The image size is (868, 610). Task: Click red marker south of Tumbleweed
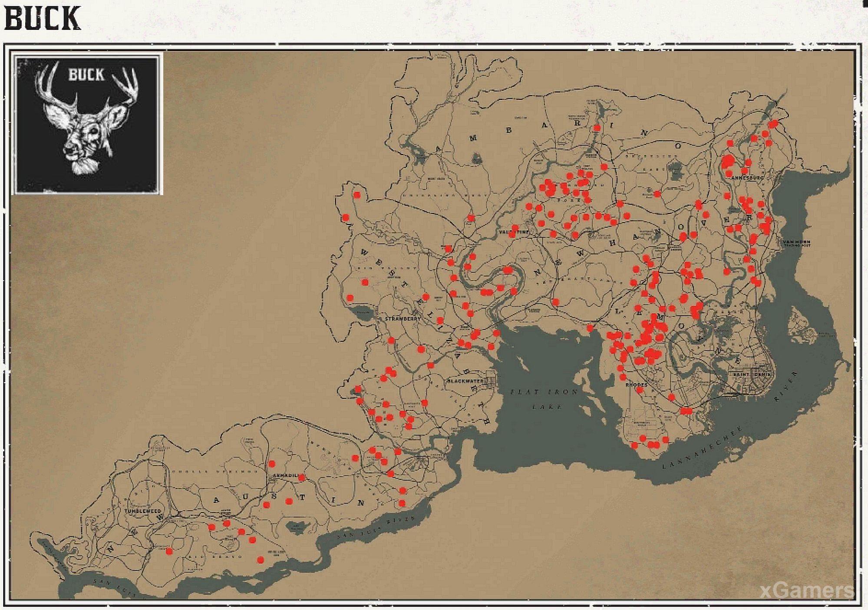point(169,551)
